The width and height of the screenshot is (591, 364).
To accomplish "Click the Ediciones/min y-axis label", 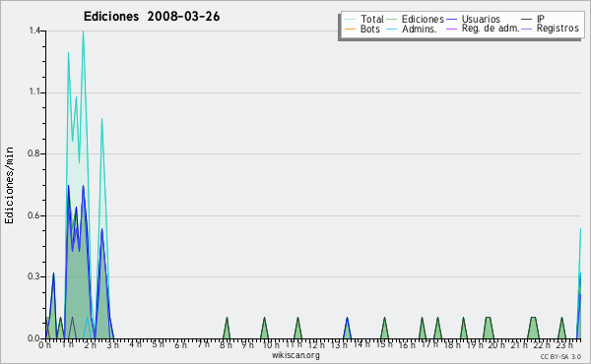I will (9, 185).
